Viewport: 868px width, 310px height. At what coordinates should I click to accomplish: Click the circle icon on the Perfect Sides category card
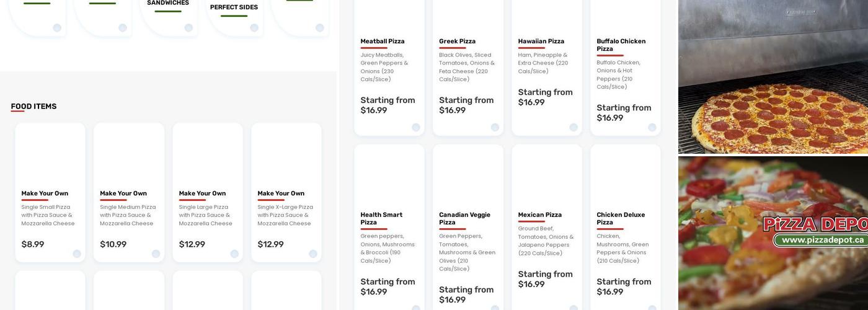[254, 28]
